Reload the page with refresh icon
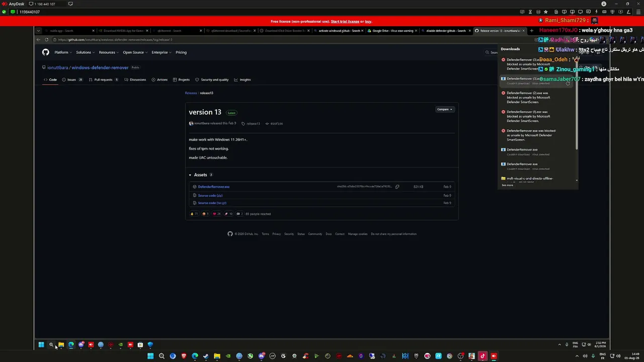Image resolution: width=644 pixels, height=362 pixels. coord(46,40)
